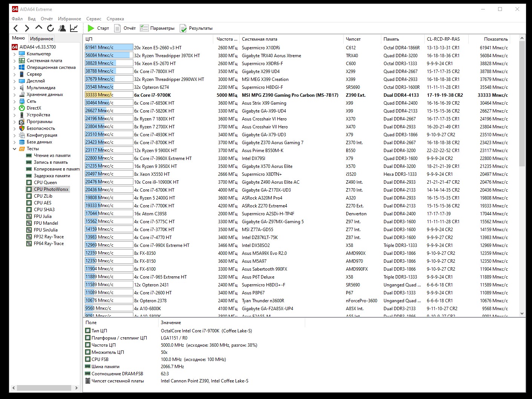Select Запись в память memory icon

point(29,162)
